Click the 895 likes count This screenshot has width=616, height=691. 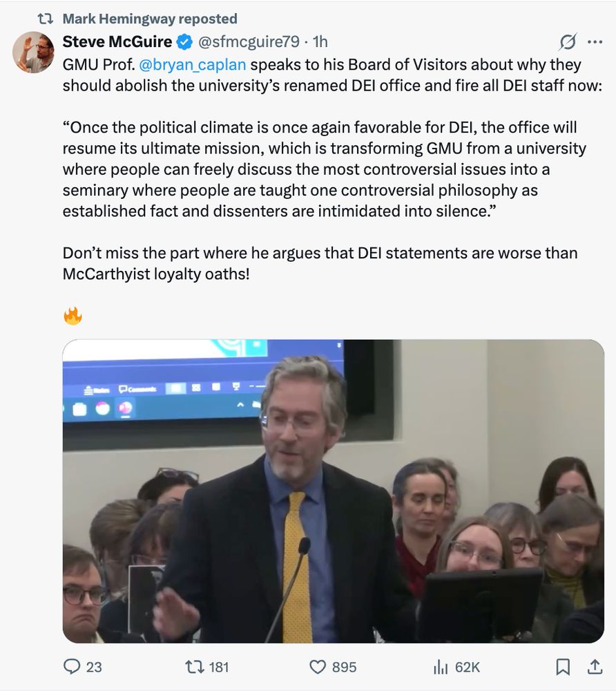click(x=344, y=667)
